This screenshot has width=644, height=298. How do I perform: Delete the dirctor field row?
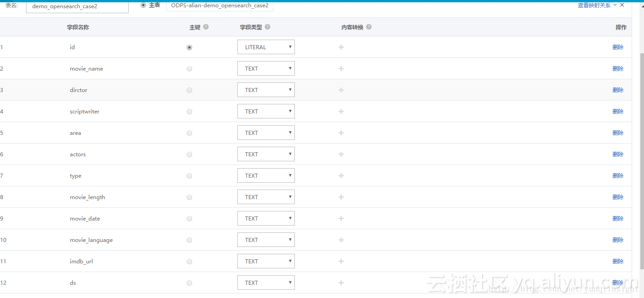pyautogui.click(x=618, y=90)
